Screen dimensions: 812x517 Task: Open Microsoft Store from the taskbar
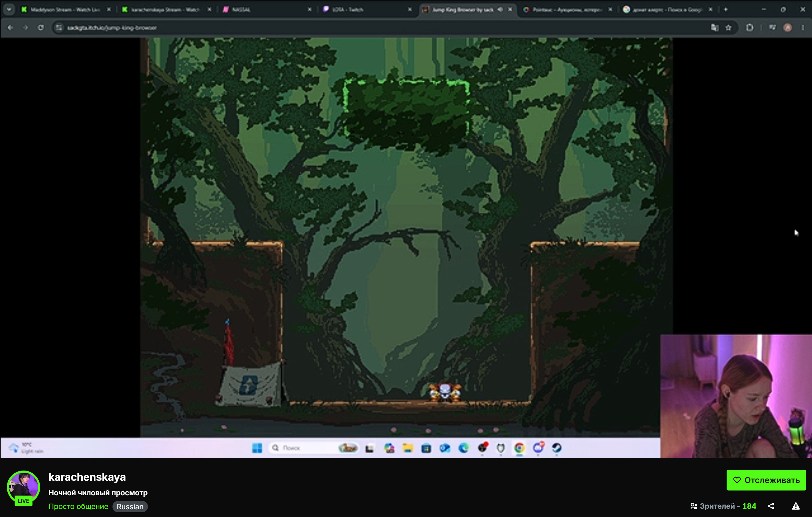[x=426, y=448]
